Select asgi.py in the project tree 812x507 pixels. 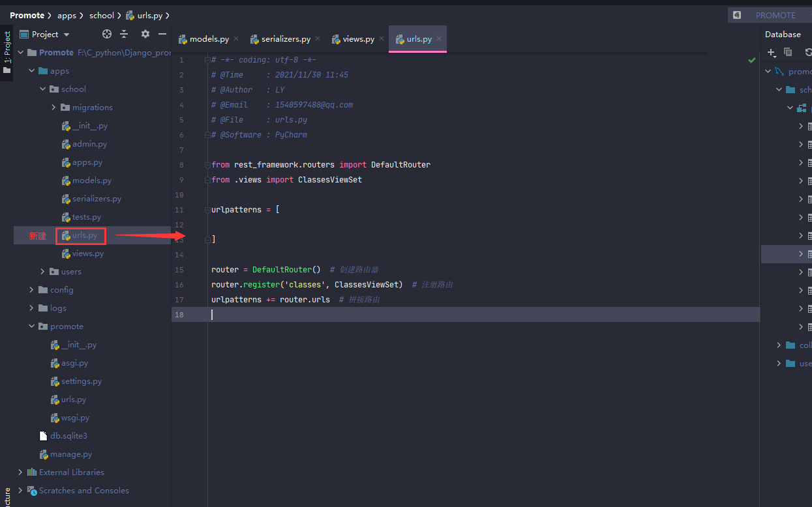point(74,363)
